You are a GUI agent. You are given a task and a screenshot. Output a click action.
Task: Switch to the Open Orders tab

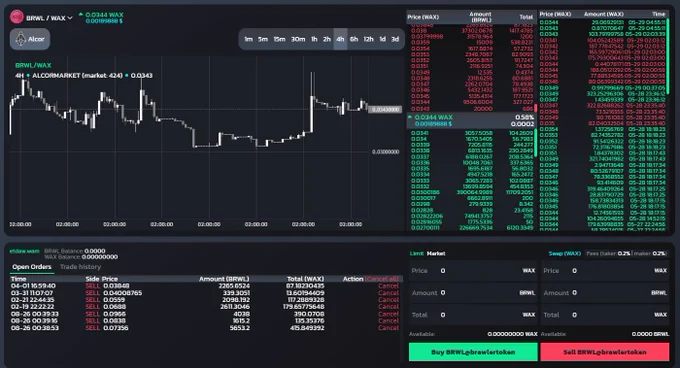click(32, 267)
